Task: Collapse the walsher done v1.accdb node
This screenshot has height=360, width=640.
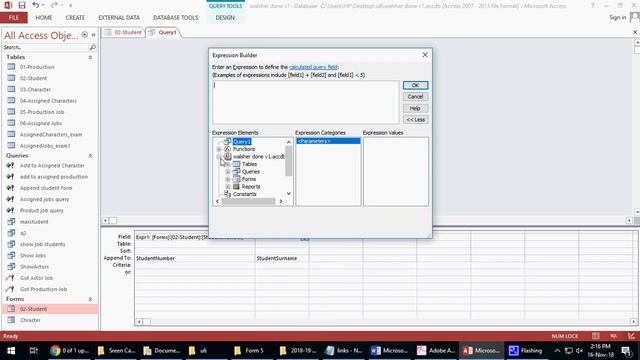Action: click(x=219, y=157)
